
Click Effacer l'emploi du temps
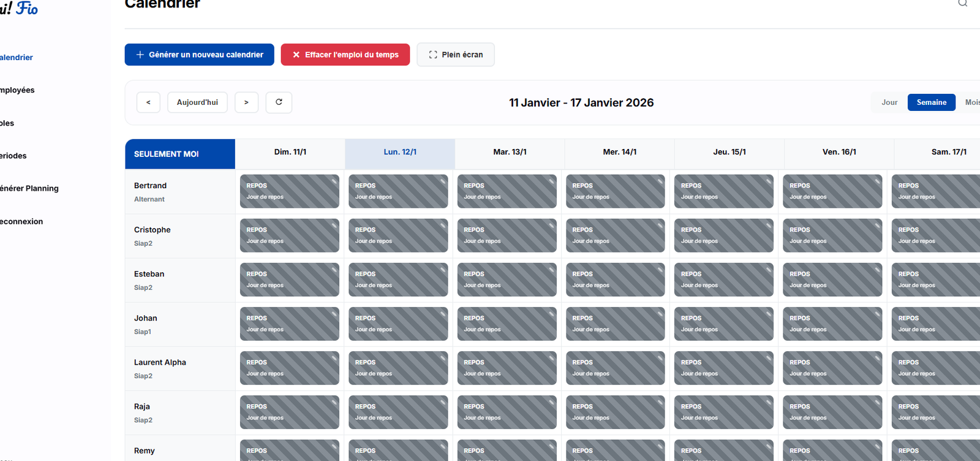(345, 55)
